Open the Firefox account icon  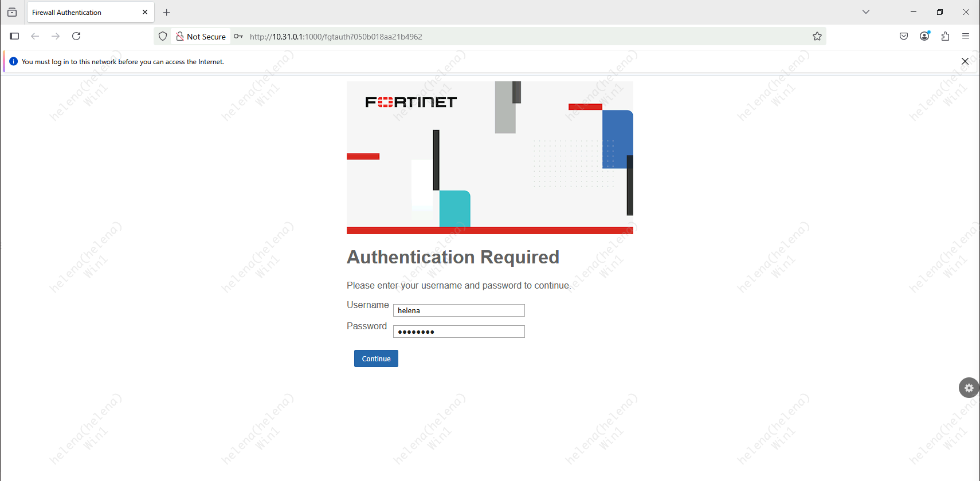(924, 36)
